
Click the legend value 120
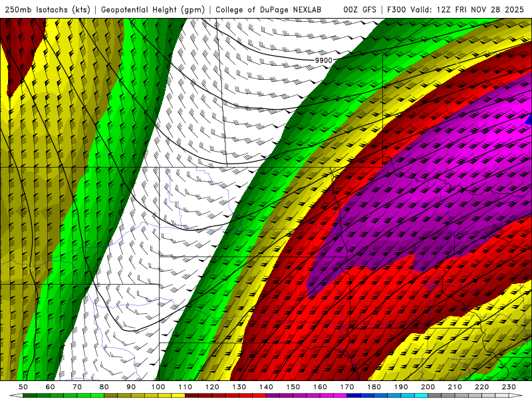click(212, 387)
